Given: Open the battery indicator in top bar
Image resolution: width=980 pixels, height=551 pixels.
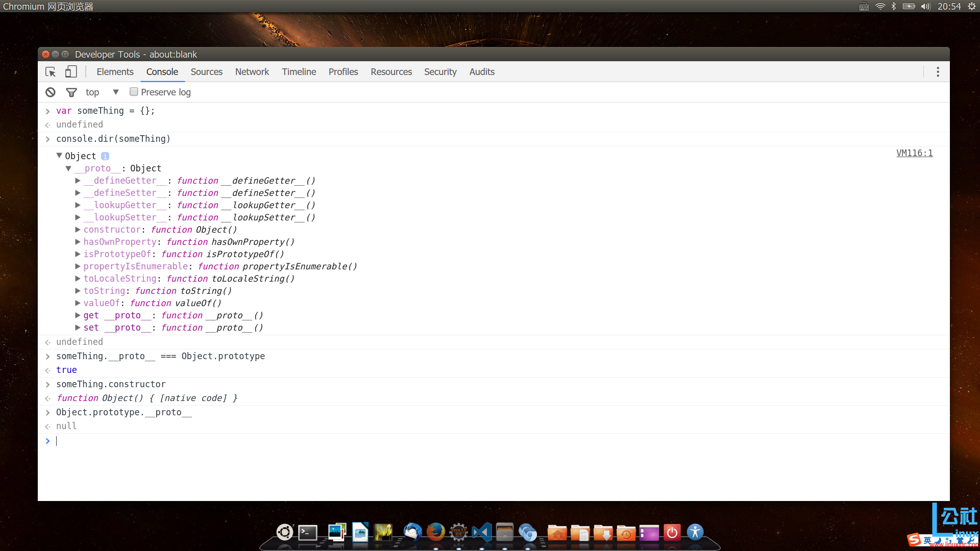Looking at the screenshot, I should (909, 6).
